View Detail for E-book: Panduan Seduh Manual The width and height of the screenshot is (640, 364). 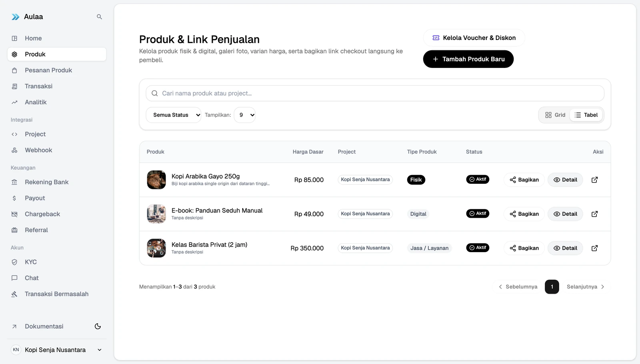point(565,214)
